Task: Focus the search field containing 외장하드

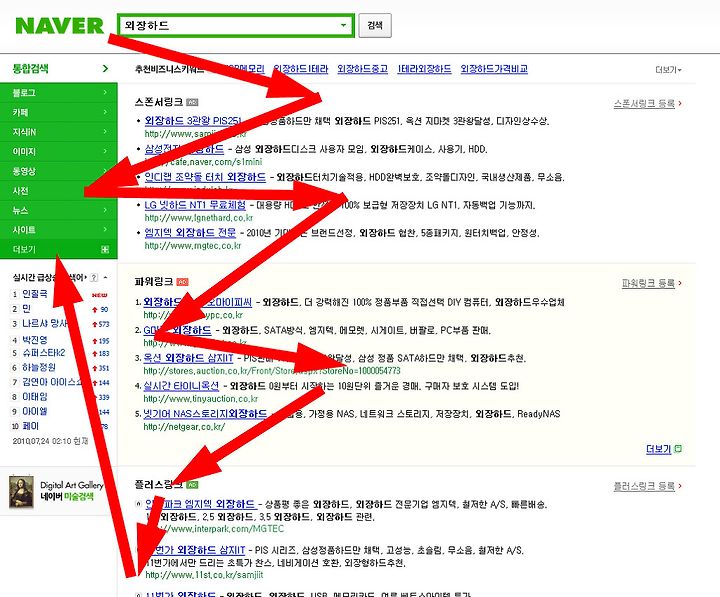Action: 236,25
